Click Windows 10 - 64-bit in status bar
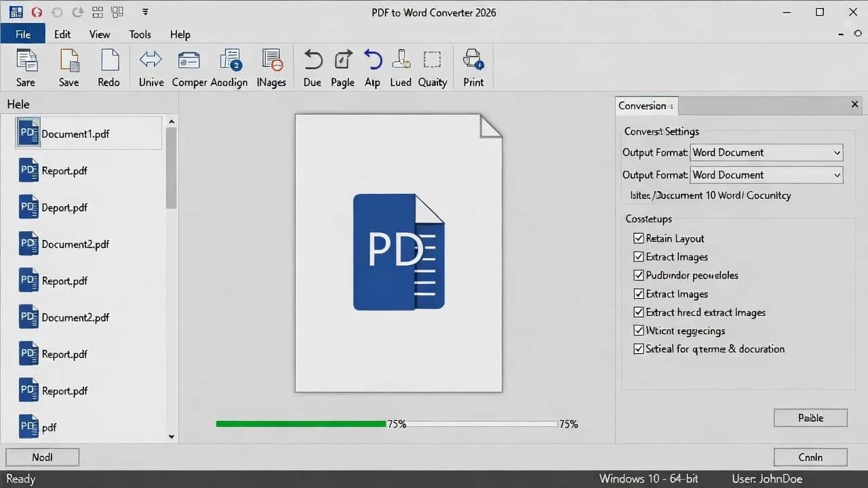Image resolution: width=868 pixels, height=488 pixels. pyautogui.click(x=649, y=479)
